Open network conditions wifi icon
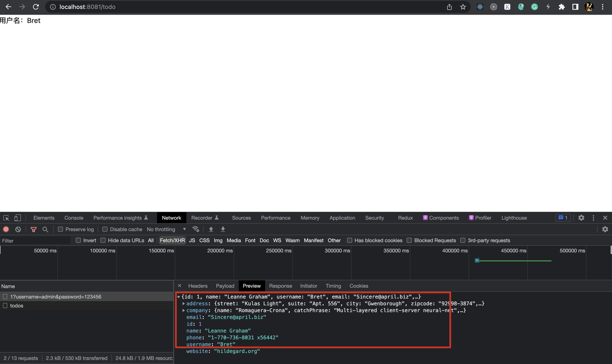 coord(196,229)
